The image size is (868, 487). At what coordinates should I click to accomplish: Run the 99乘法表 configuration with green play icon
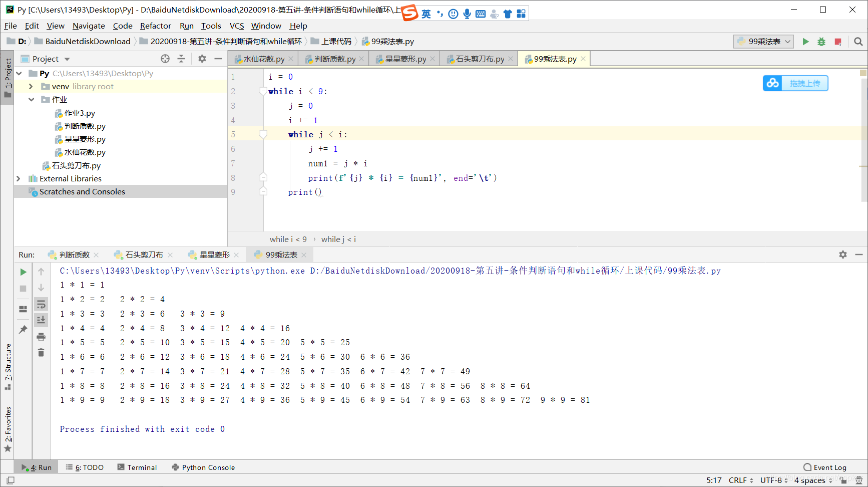pyautogui.click(x=805, y=42)
